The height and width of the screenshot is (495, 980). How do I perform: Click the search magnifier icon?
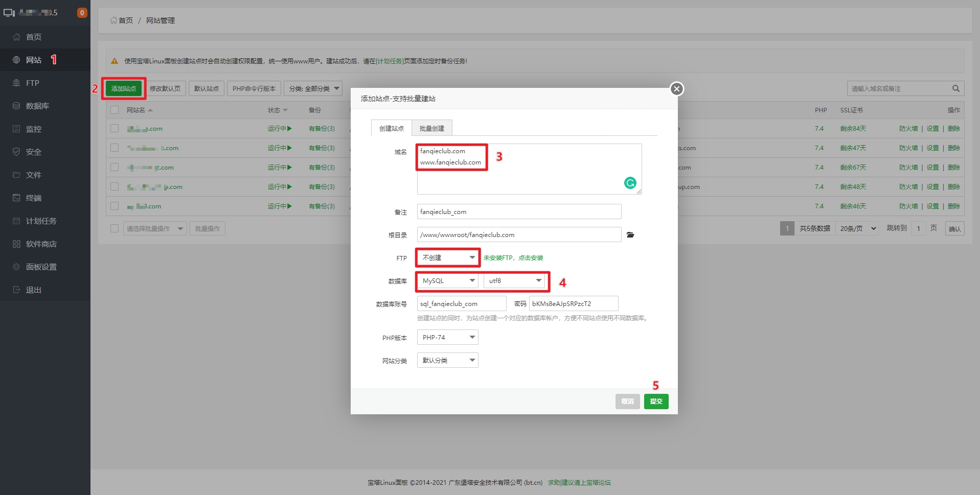click(955, 88)
